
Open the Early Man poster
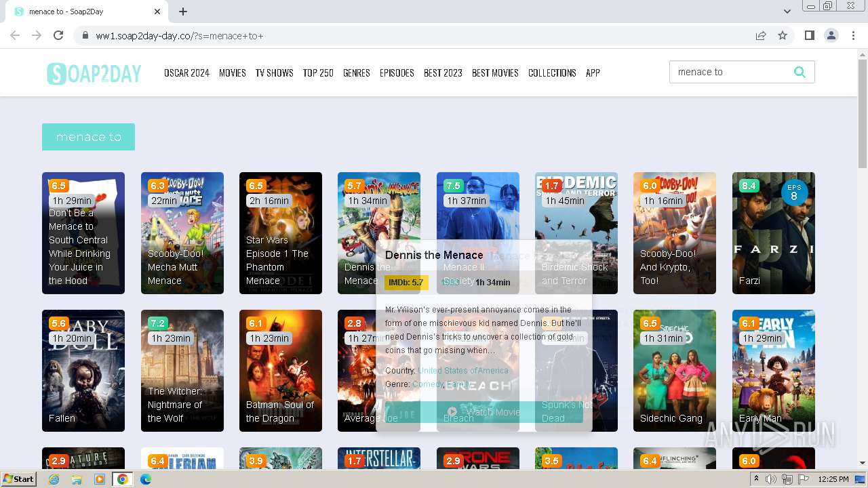click(x=774, y=371)
